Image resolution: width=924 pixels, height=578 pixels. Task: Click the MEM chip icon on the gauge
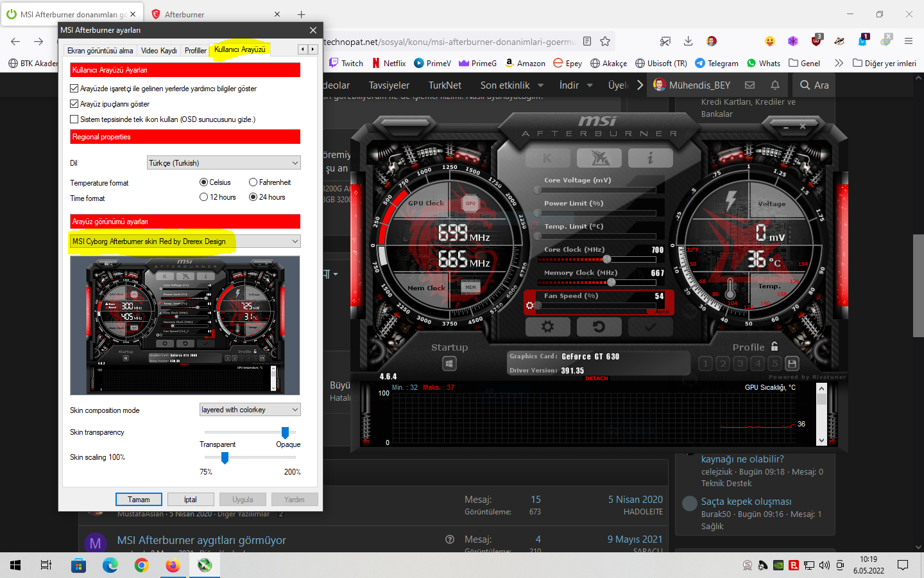coord(470,287)
